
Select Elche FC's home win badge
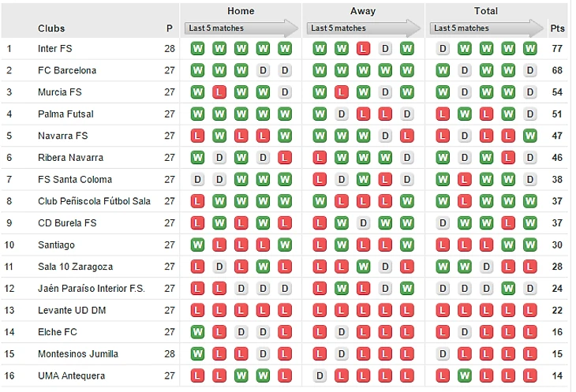coord(197,332)
